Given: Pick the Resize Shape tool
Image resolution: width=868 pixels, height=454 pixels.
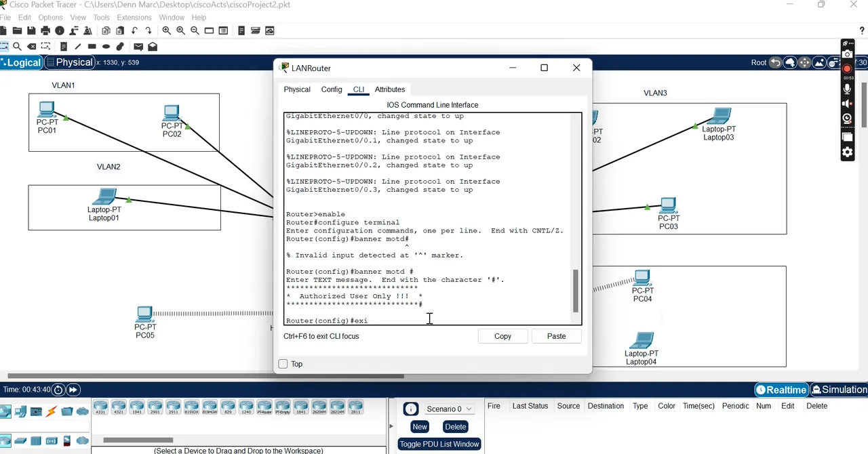Looking at the screenshot, I should (x=45, y=47).
